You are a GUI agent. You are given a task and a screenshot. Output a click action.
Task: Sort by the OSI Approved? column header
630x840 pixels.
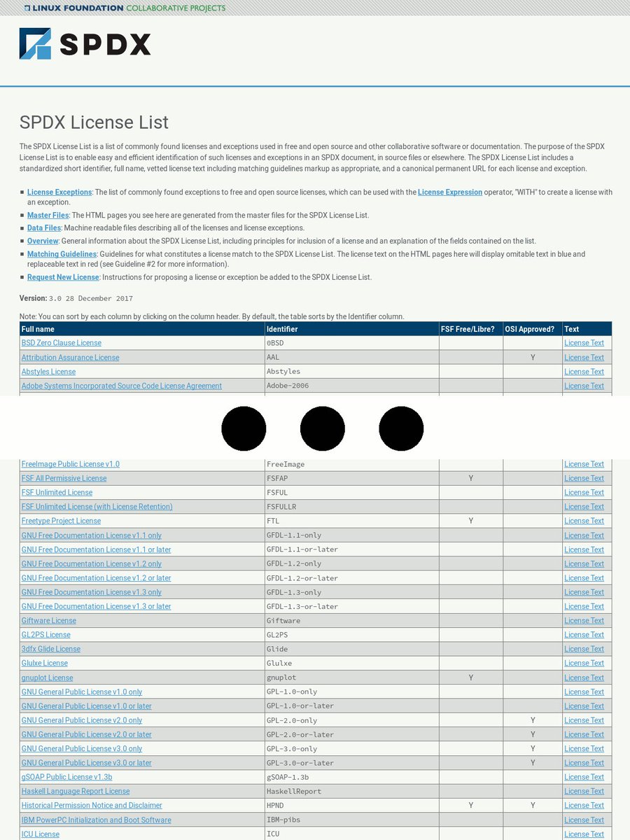(x=533, y=329)
